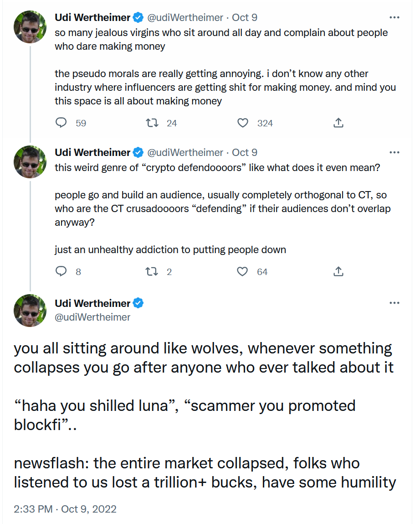This screenshot has height=524, width=420.
Task: Share the first tweet about jealous virgins
Action: (338, 123)
